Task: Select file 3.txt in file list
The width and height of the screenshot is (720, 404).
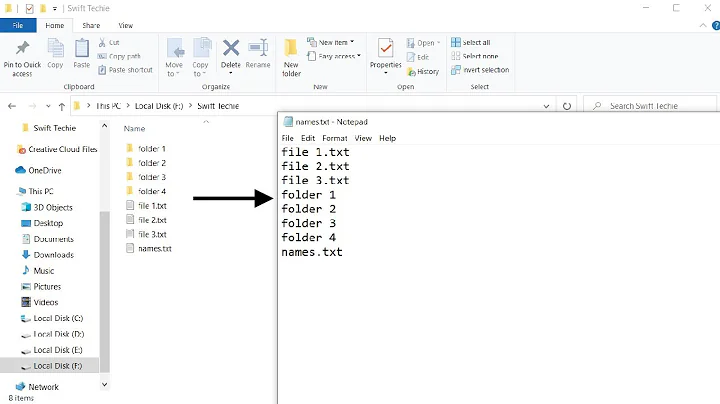Action: 146,234
